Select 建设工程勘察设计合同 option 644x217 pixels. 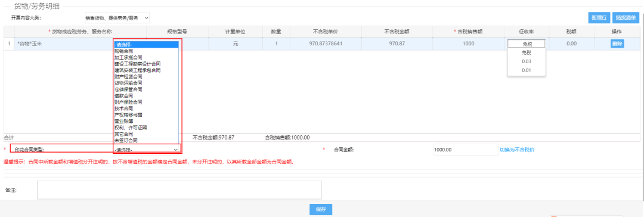(137, 64)
